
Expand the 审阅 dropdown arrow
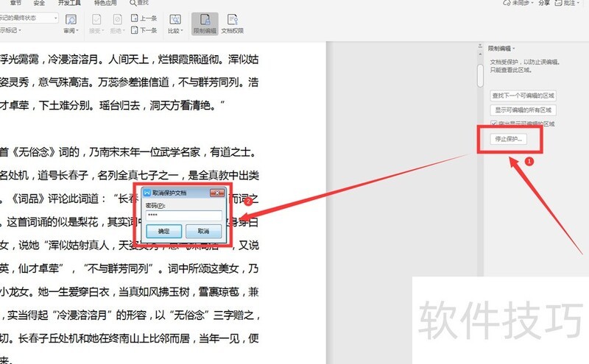[77, 31]
